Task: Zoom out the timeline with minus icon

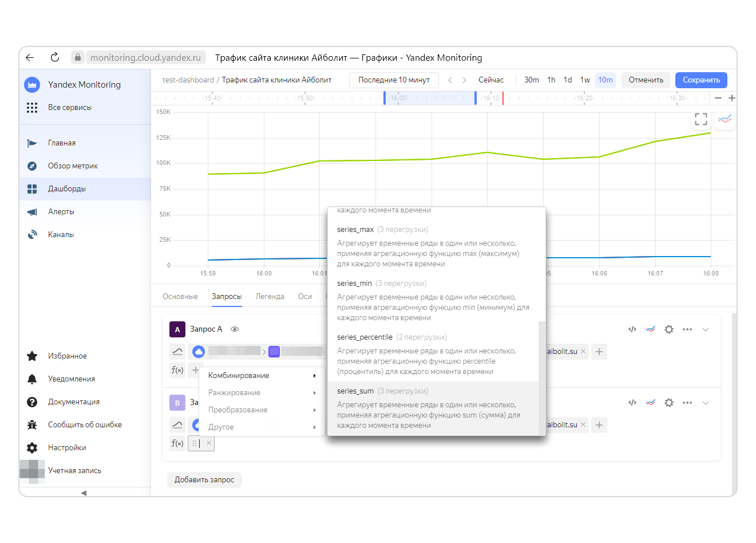Action: coord(718,98)
